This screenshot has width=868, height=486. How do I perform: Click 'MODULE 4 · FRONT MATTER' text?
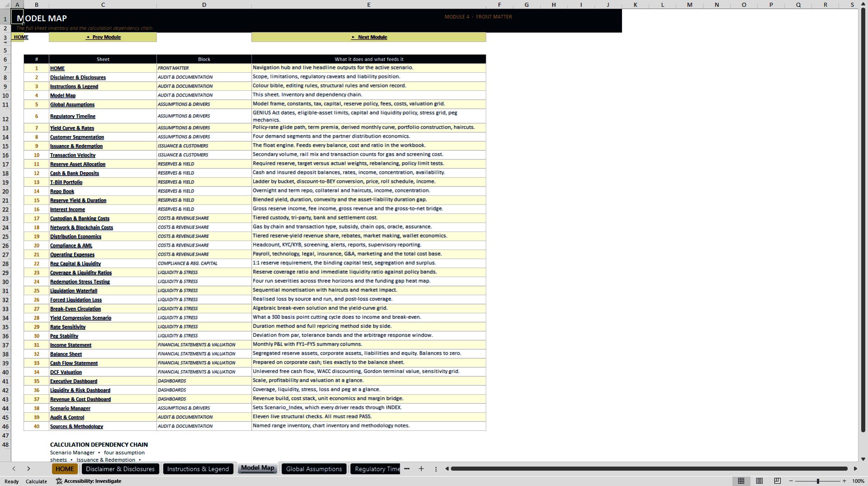(x=478, y=17)
